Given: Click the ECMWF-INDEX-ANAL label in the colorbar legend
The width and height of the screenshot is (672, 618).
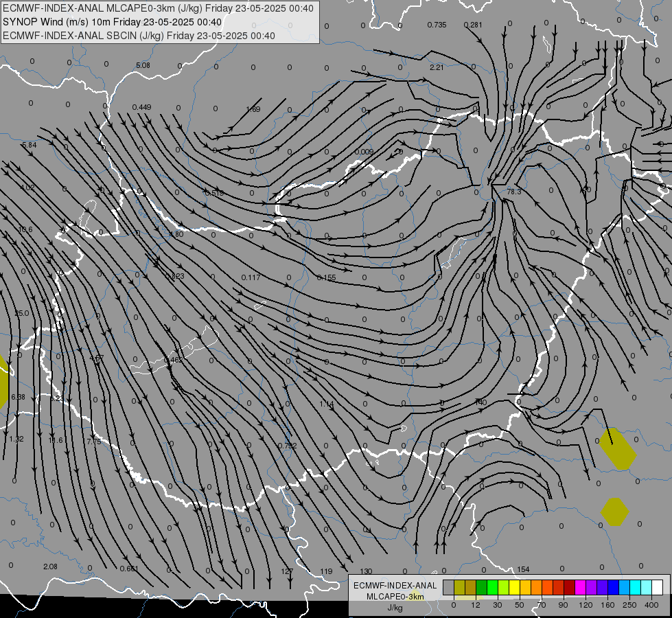Looking at the screenshot, I should point(395,586).
